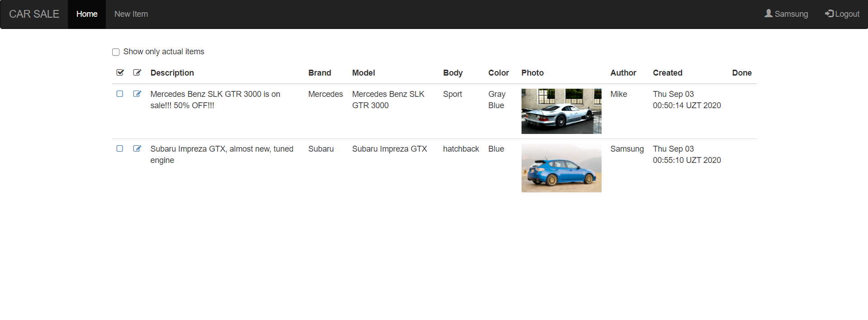
Task: Click the Logout link text
Action: (847, 14)
